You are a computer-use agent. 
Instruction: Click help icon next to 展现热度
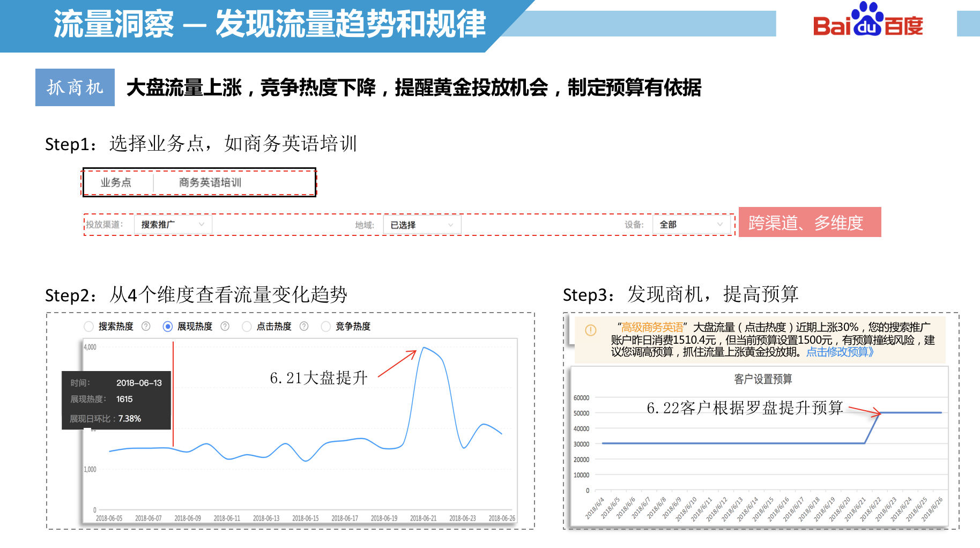click(x=225, y=327)
